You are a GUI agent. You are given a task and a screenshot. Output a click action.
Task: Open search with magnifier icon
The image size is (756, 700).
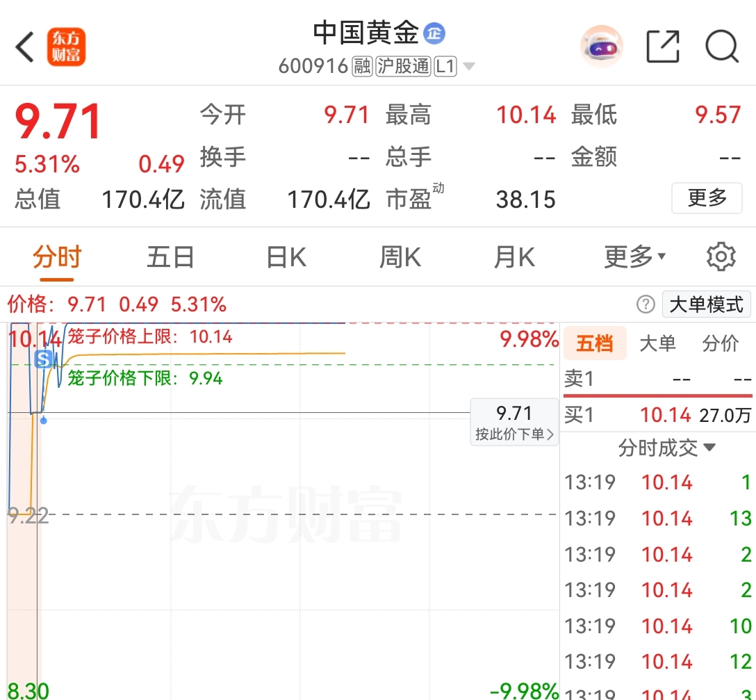coord(722,47)
